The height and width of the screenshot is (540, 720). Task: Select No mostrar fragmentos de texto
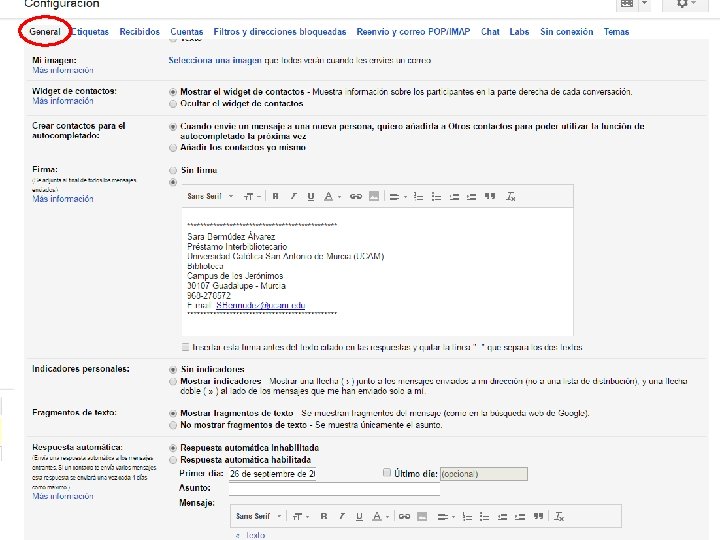(173, 425)
